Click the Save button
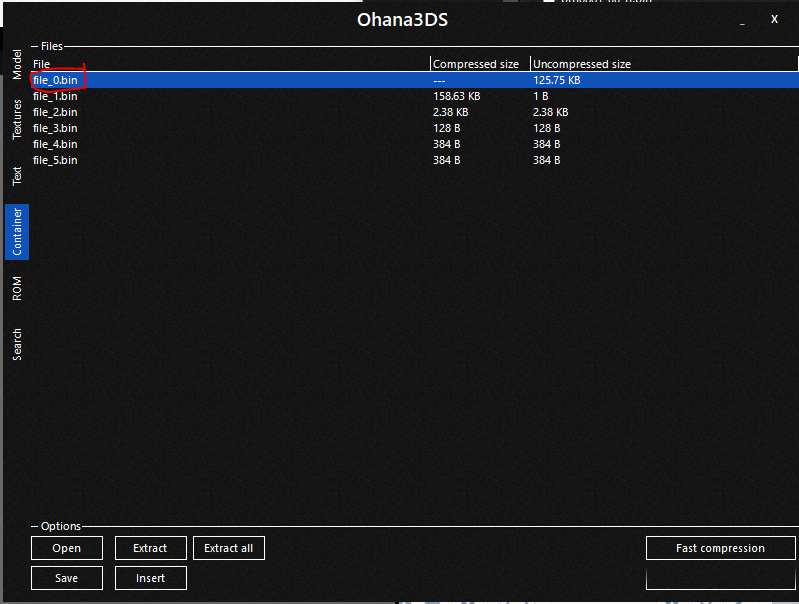This screenshot has height=604, width=799. (67, 578)
